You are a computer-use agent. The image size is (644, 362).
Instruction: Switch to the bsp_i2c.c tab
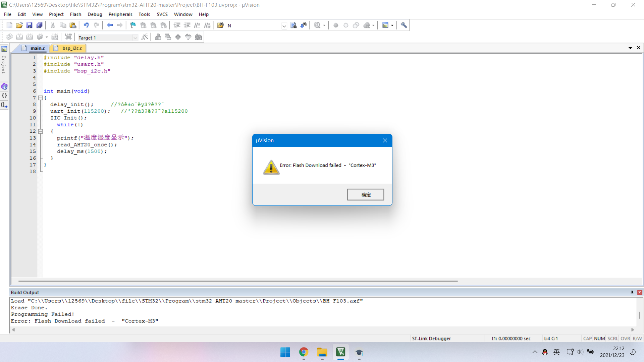tap(72, 48)
